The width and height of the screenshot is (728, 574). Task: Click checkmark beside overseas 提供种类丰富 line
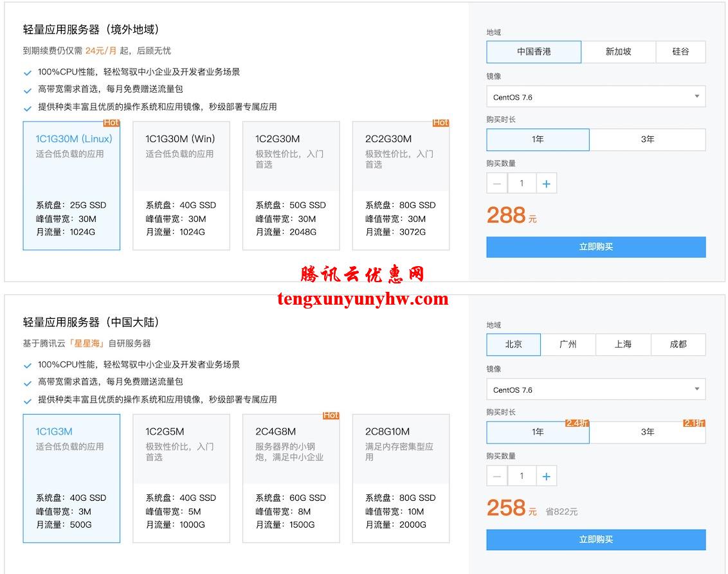click(28, 108)
